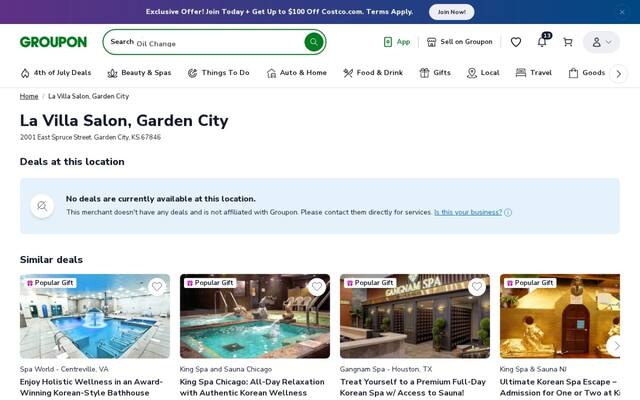Favorite the King Spa Chicago deal heart
640x400 pixels.
(x=317, y=287)
